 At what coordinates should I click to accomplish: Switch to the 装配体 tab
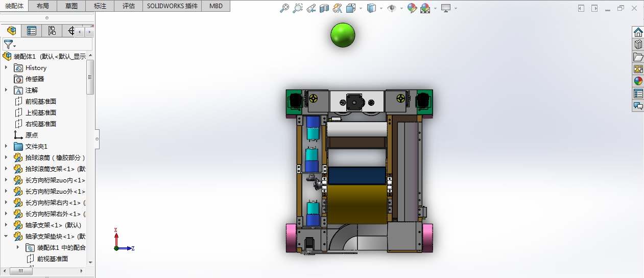click(15, 6)
